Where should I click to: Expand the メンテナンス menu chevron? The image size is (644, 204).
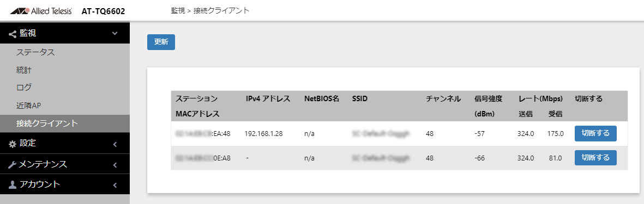[x=115, y=165]
